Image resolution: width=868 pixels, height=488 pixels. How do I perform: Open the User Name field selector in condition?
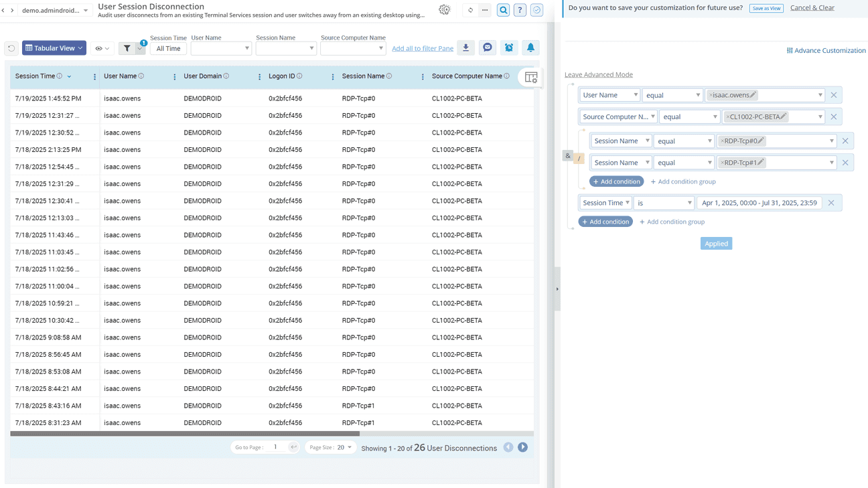[x=610, y=95]
